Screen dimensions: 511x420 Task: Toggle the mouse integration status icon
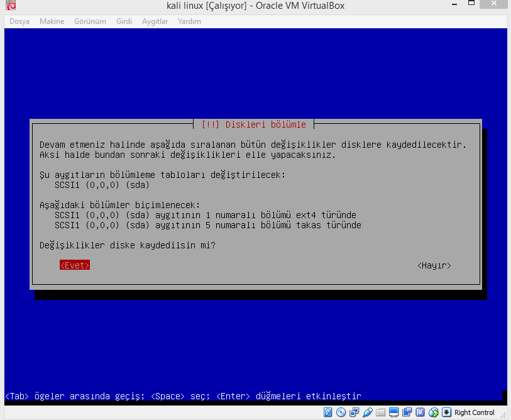pos(434,412)
